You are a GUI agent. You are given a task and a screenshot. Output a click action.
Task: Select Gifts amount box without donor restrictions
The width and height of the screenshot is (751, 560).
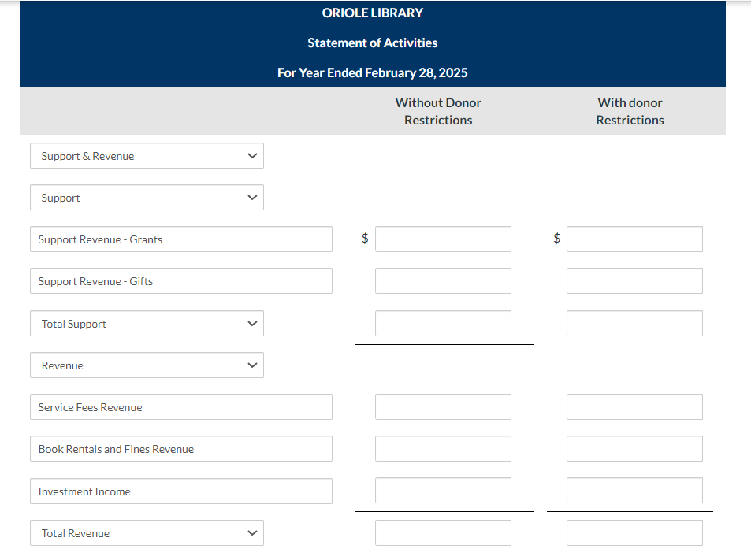point(443,281)
